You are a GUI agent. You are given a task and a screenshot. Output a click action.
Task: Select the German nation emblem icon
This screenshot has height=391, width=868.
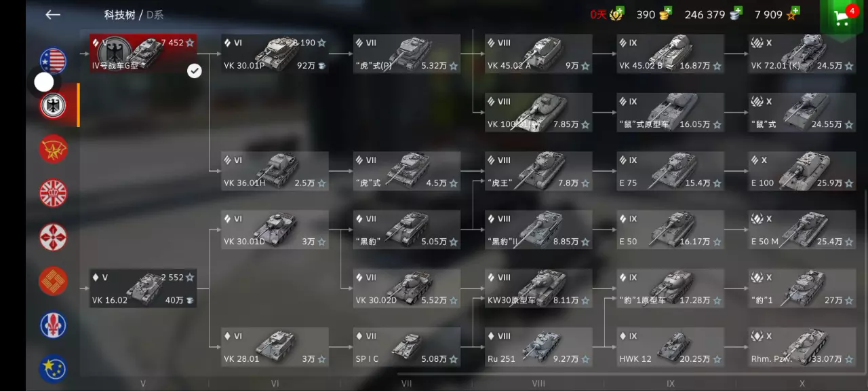(x=53, y=105)
